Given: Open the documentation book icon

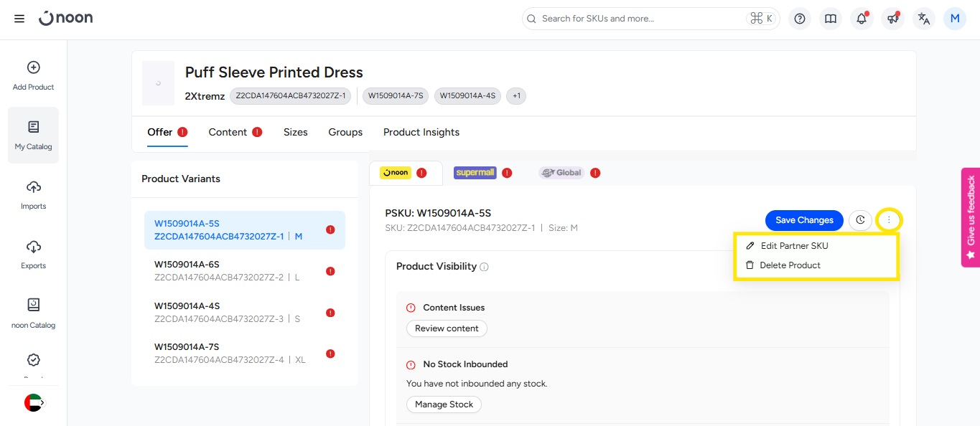Looking at the screenshot, I should (831, 19).
